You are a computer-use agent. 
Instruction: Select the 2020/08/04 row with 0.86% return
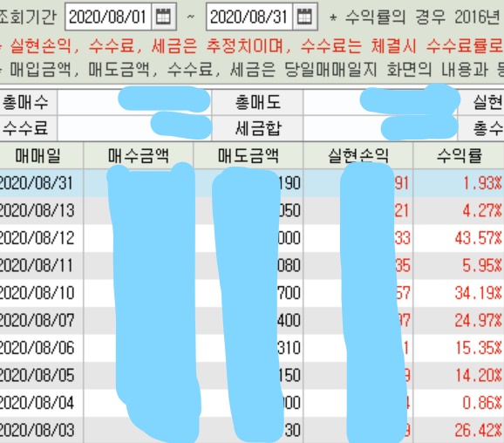252,403
